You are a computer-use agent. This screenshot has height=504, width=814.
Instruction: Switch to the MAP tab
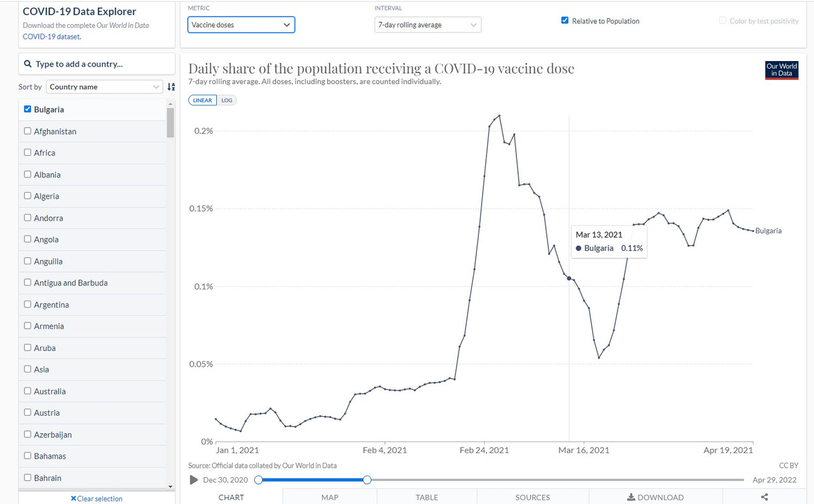[329, 497]
